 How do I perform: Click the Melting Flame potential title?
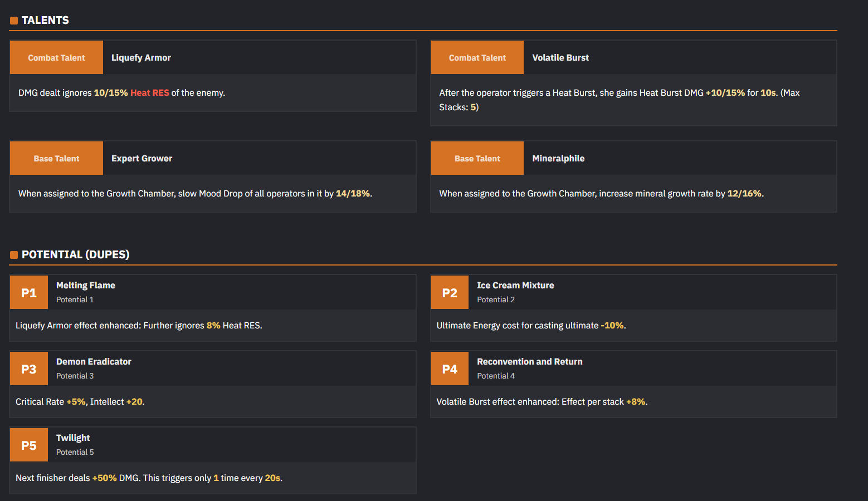[x=86, y=285]
